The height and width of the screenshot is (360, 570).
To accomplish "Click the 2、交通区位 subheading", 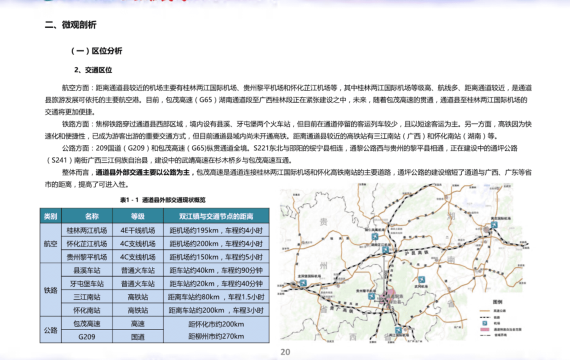I will click(x=93, y=70).
